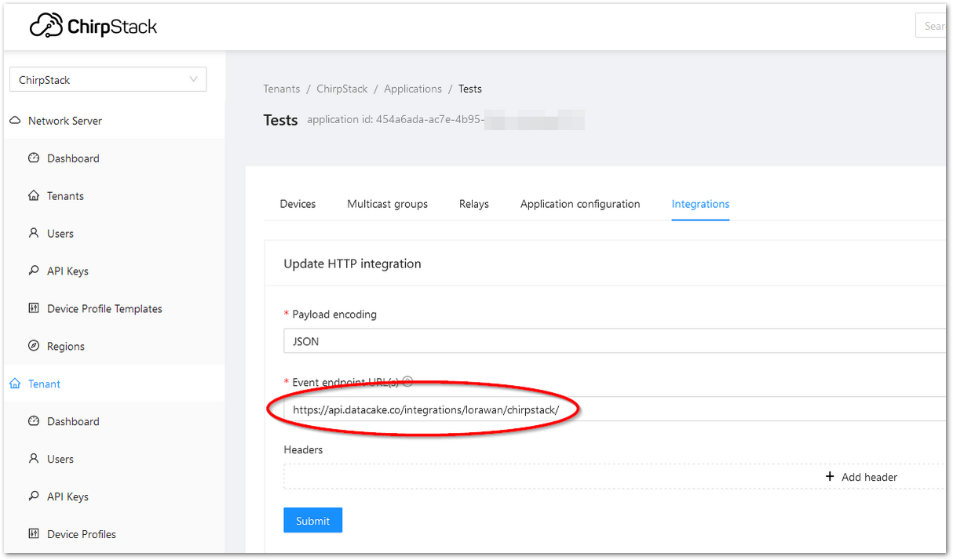
Task: Click the Network Server API Keys key icon
Action: pyautogui.click(x=34, y=271)
